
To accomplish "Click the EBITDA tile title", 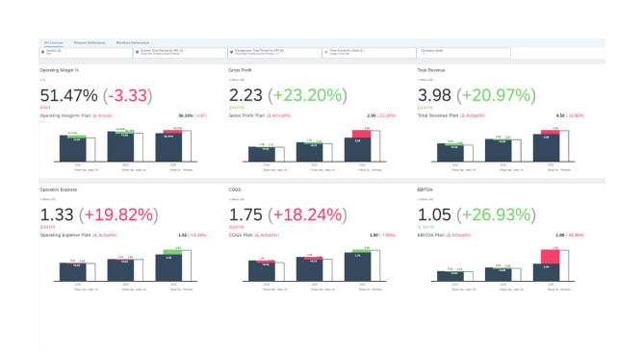I will [425, 189].
